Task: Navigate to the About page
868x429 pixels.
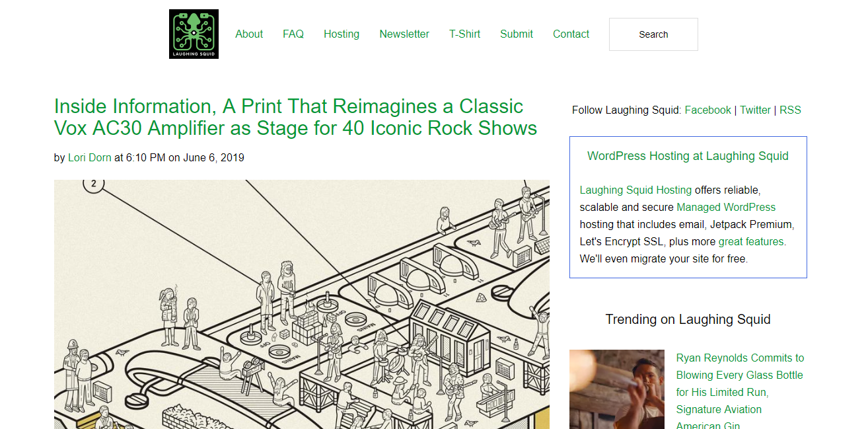Action: pos(249,34)
